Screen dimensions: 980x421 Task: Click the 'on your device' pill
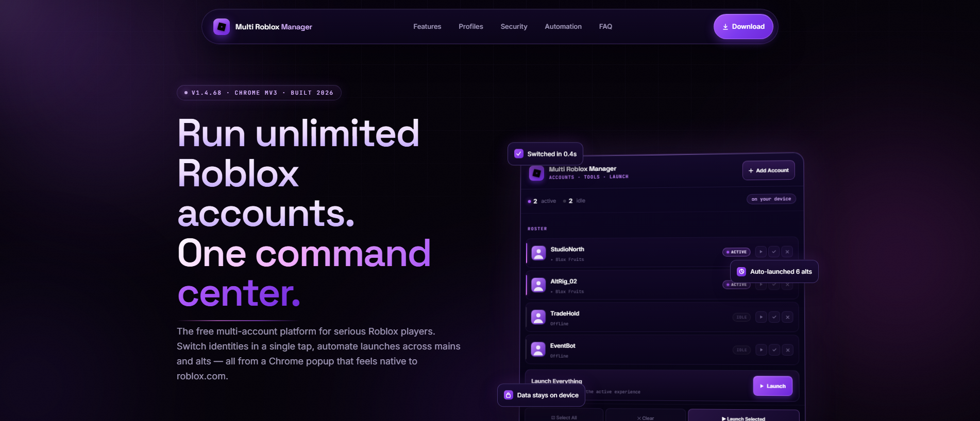point(771,199)
